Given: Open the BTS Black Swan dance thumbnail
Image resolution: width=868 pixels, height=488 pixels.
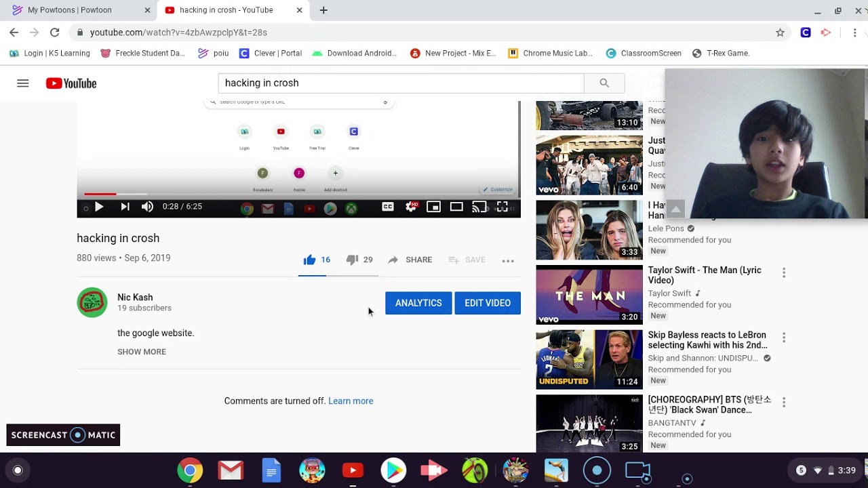Looking at the screenshot, I should (589, 424).
